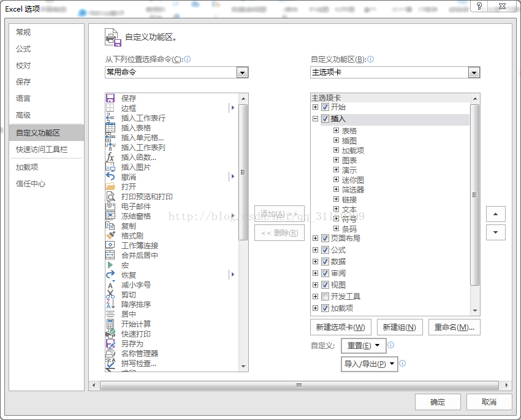Open the 常用命令 command source dropdown
Image resolution: width=521 pixels, height=420 pixels.
242,72
